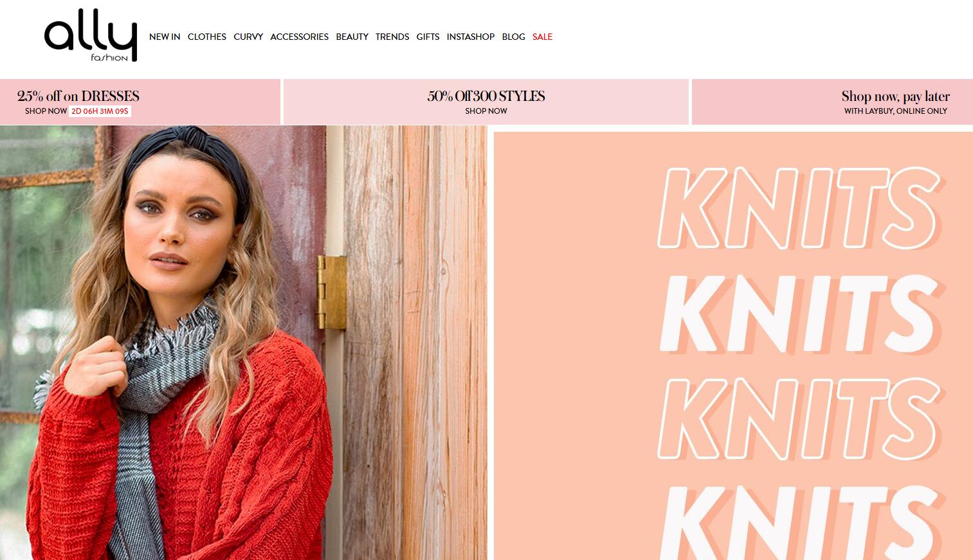
Task: Open the TRENDS menu item
Action: (392, 37)
